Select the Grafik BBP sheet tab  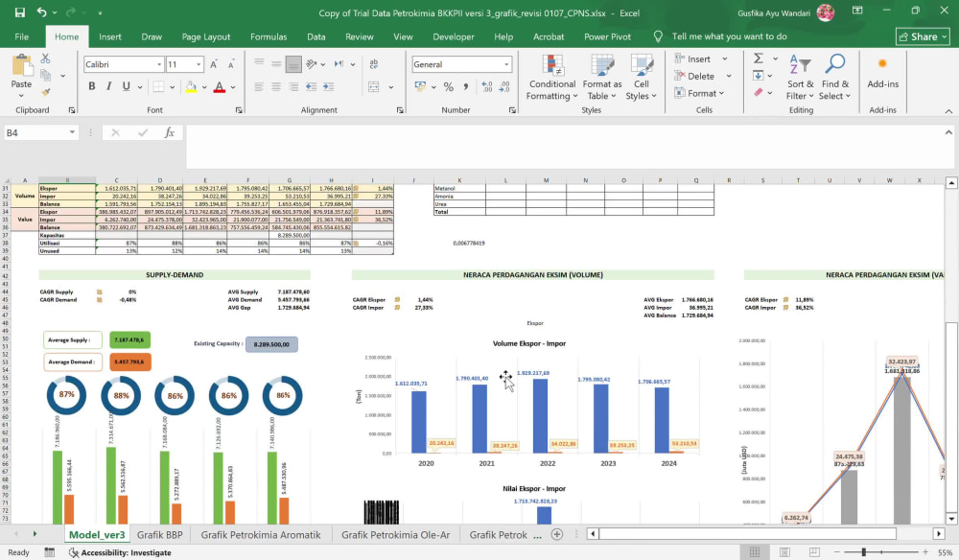click(159, 535)
